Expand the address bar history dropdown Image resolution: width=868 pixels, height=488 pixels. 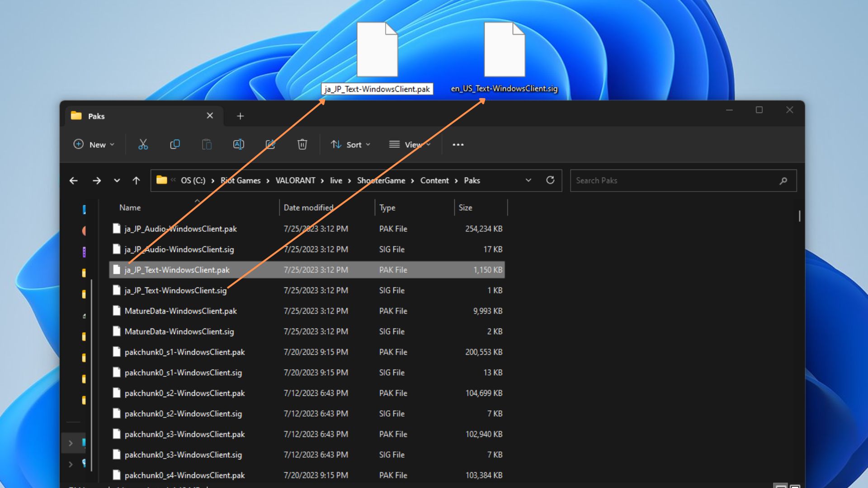[x=528, y=180]
